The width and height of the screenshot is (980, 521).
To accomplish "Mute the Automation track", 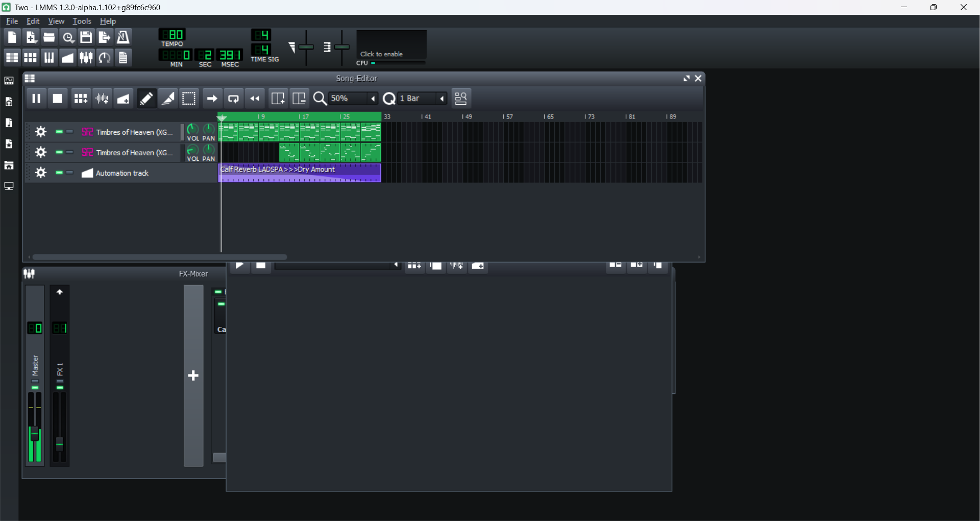I will (59, 173).
